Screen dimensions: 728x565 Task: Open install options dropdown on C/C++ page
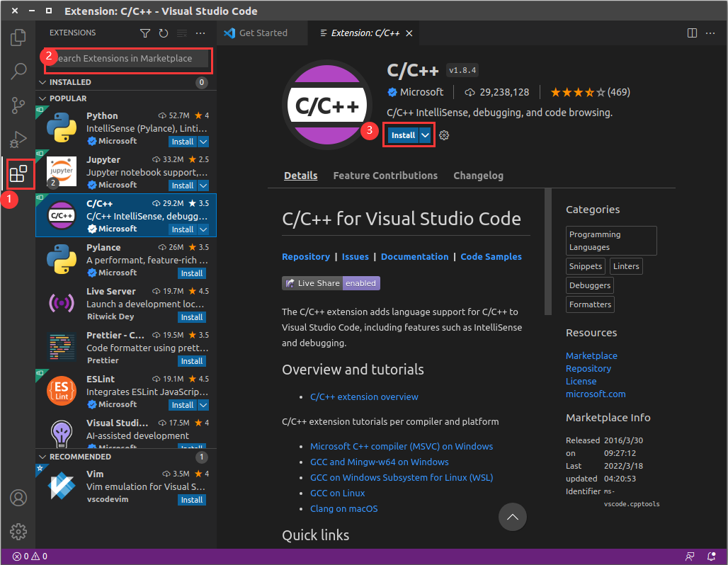click(426, 135)
